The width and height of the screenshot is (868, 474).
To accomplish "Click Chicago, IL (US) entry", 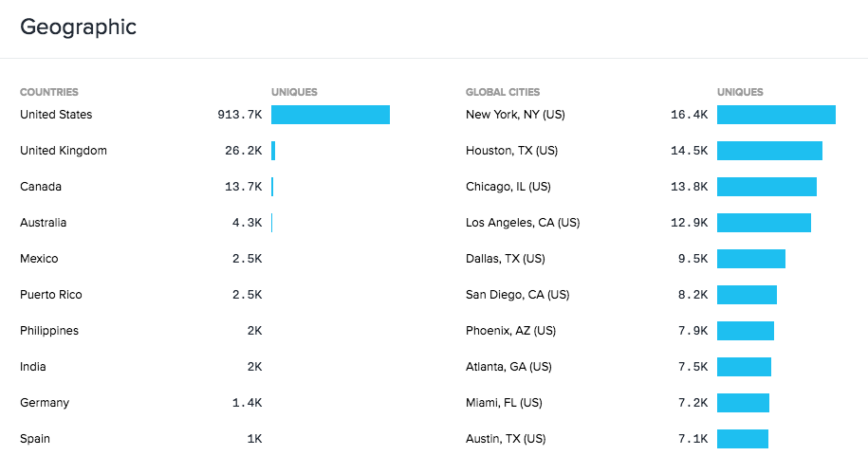I will tap(508, 187).
